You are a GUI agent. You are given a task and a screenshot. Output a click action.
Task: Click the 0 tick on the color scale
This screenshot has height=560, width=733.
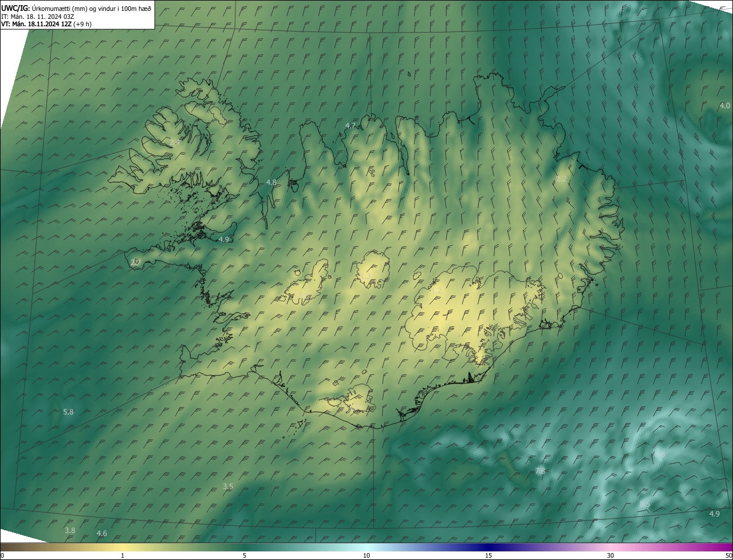[2, 556]
